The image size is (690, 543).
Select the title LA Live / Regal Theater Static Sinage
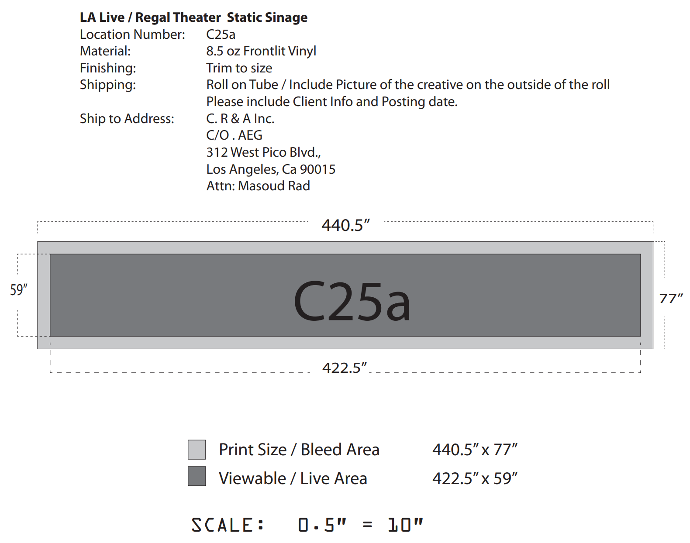point(194,18)
